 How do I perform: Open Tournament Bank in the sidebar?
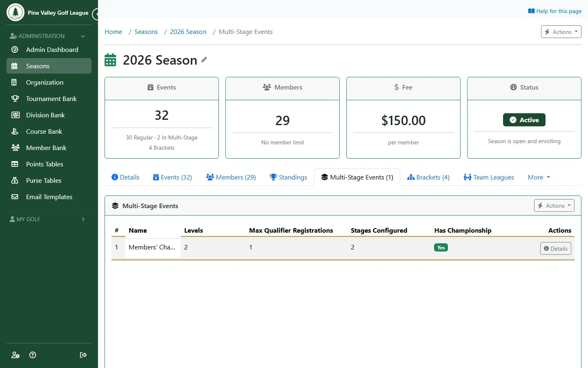[x=49, y=99]
